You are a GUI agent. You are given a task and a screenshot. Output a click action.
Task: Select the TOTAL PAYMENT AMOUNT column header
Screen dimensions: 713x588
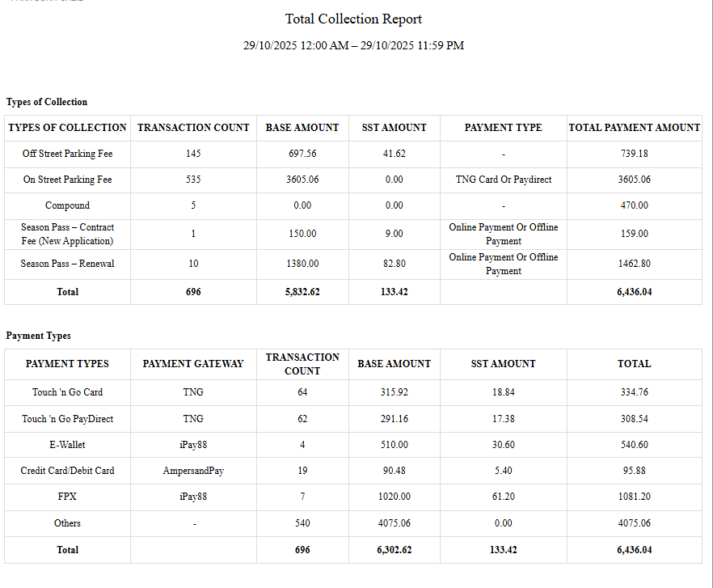pyautogui.click(x=634, y=128)
